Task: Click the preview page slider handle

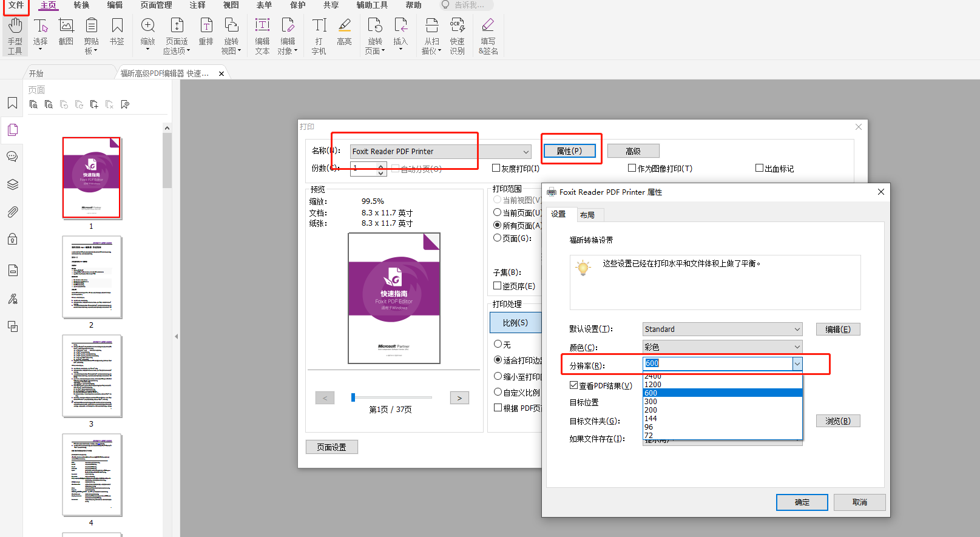Action: 353,397
